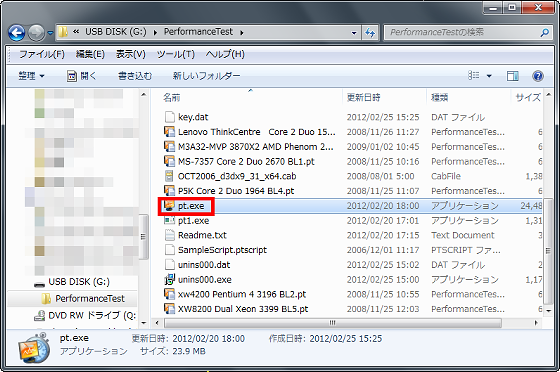The image size is (560, 372).
Task: Select the xw4200 Pentium 4 3196 BL2.pt icon
Action: click(169, 294)
